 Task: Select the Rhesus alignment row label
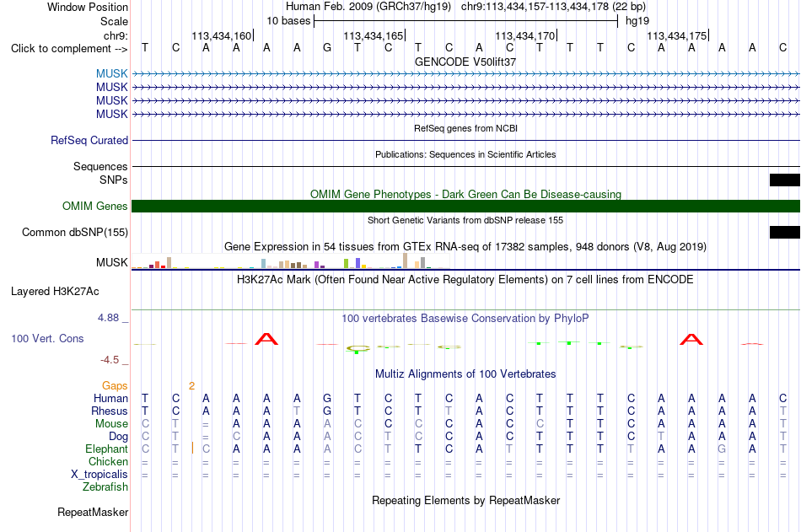pos(110,411)
